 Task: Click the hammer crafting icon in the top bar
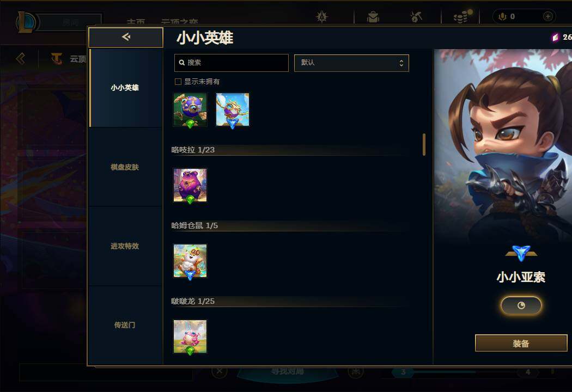(x=416, y=17)
